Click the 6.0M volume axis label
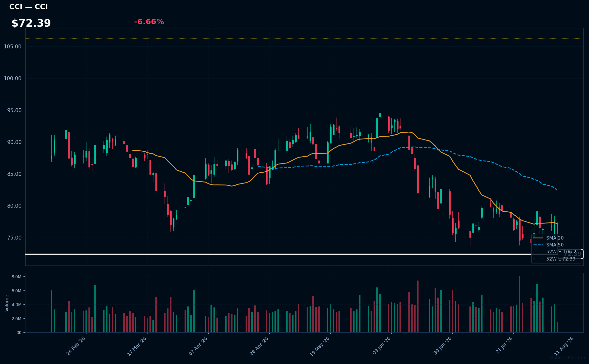 tap(17, 291)
